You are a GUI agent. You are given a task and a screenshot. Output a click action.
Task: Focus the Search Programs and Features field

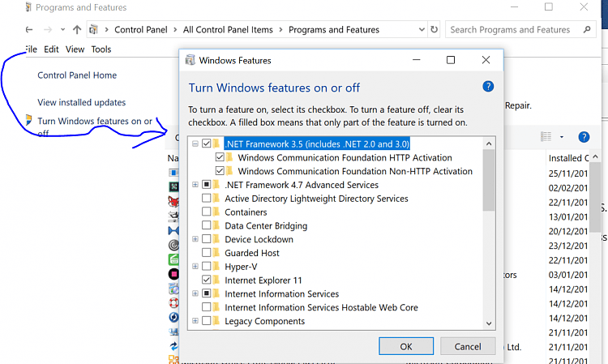pyautogui.click(x=520, y=29)
